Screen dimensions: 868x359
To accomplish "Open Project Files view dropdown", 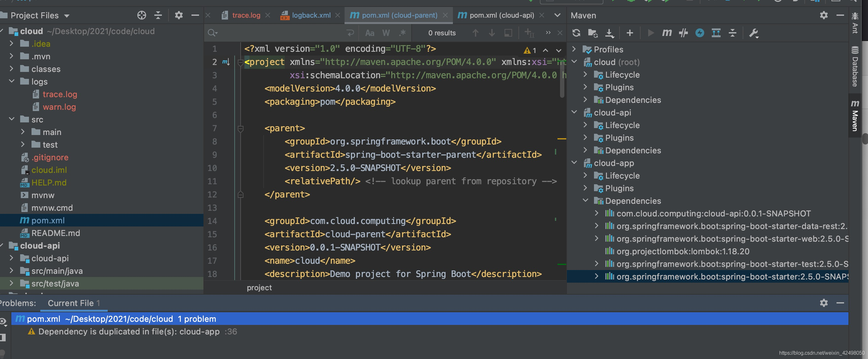I will point(67,15).
